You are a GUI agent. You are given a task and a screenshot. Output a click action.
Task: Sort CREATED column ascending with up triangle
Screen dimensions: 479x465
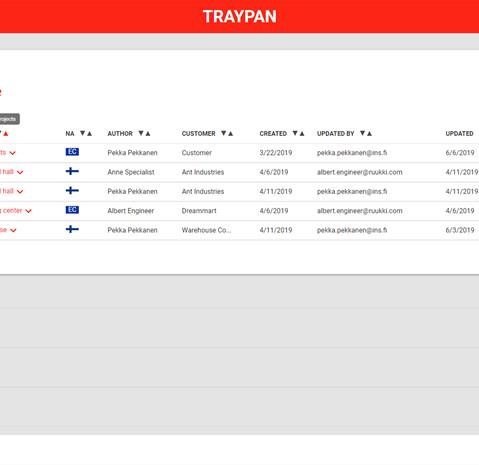[x=302, y=133]
